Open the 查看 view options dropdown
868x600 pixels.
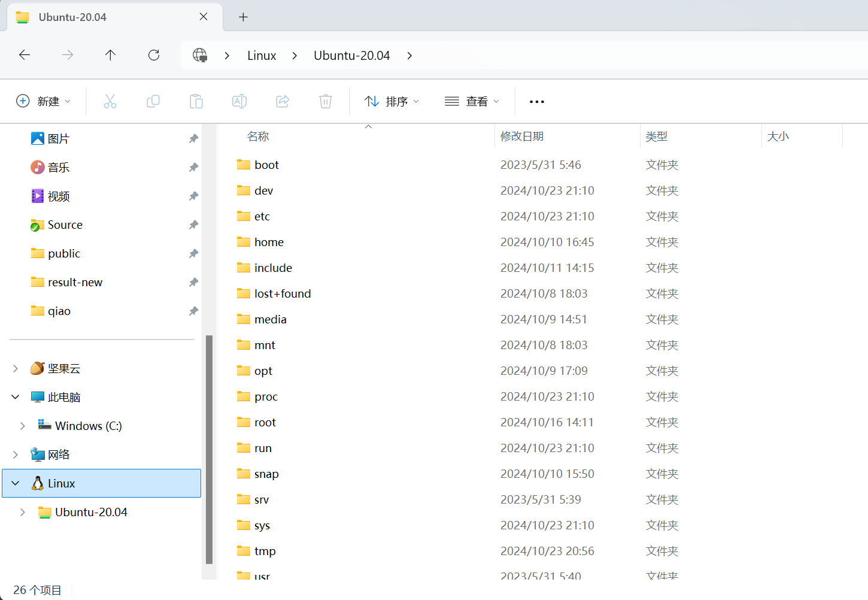[472, 101]
